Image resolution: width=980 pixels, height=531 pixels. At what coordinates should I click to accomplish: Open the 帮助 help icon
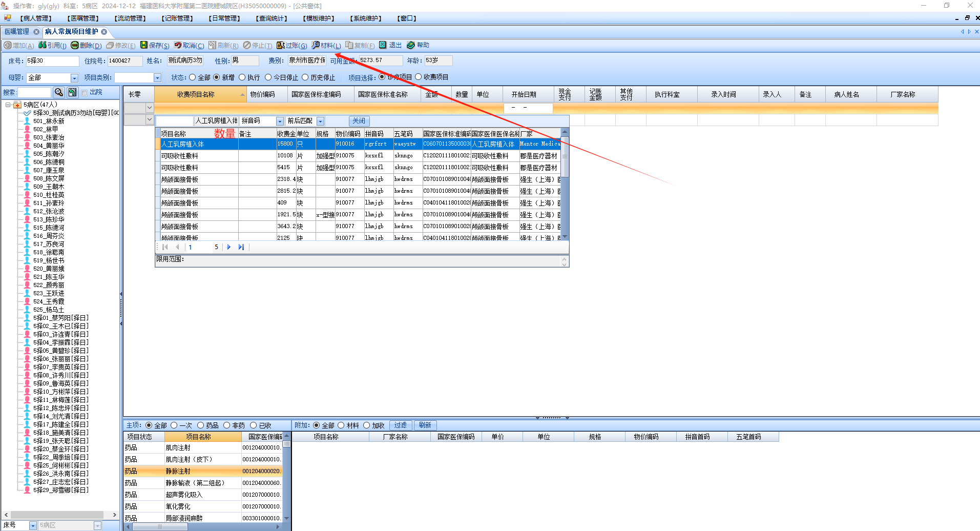(x=411, y=45)
